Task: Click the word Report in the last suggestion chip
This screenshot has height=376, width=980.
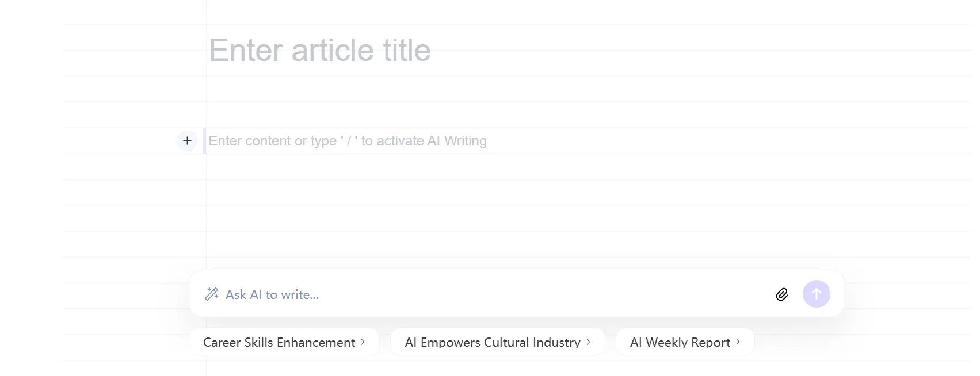Action: (711, 342)
